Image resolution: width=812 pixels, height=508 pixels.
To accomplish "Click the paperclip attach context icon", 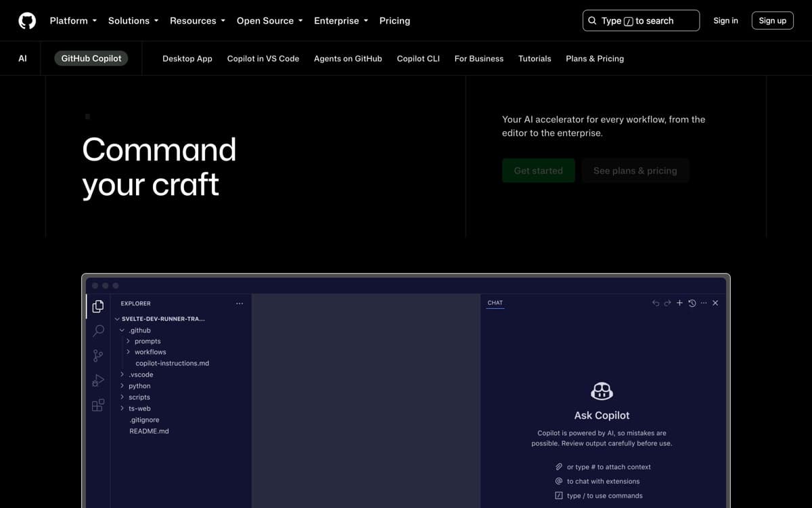I will tap(559, 467).
